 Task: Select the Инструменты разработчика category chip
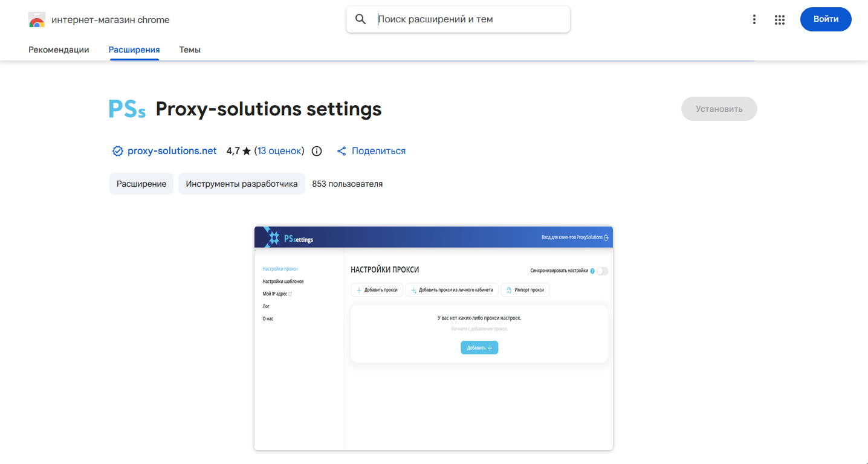tap(241, 184)
